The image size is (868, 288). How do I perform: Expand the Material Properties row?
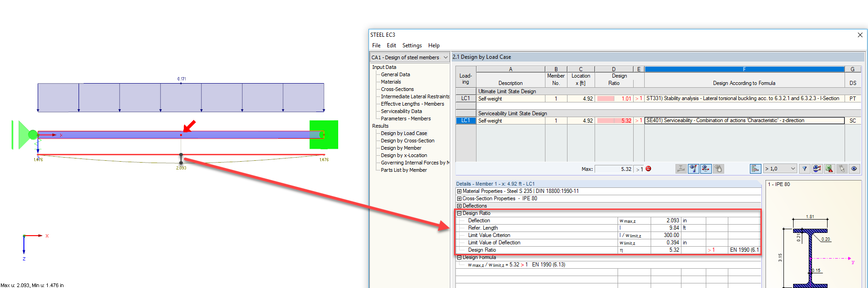coord(459,191)
